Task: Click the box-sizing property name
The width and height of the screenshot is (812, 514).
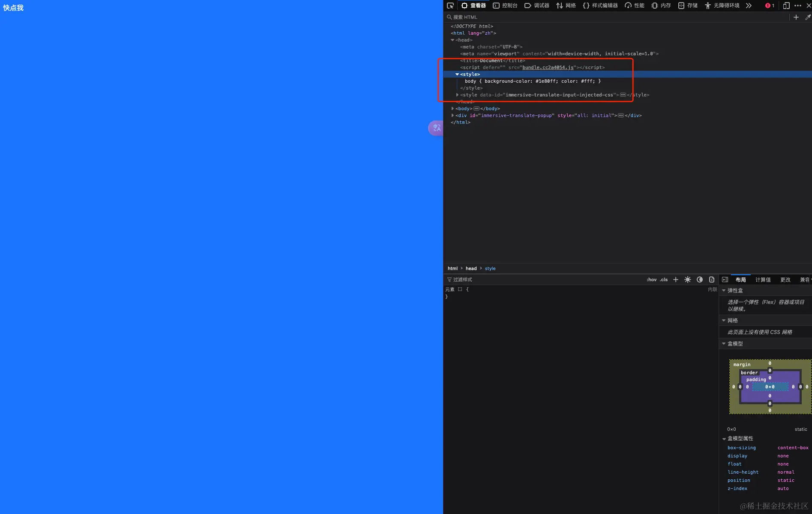Action: (x=742, y=448)
